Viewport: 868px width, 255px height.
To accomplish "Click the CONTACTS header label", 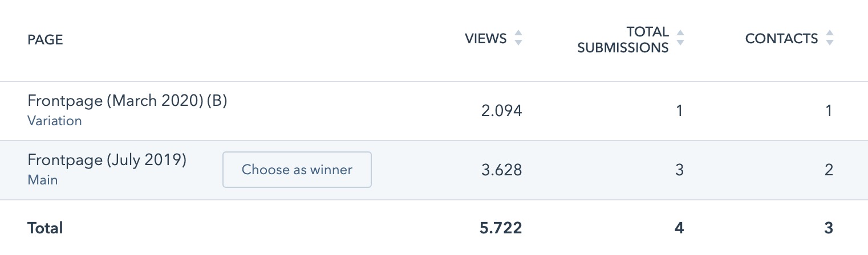I will (781, 39).
